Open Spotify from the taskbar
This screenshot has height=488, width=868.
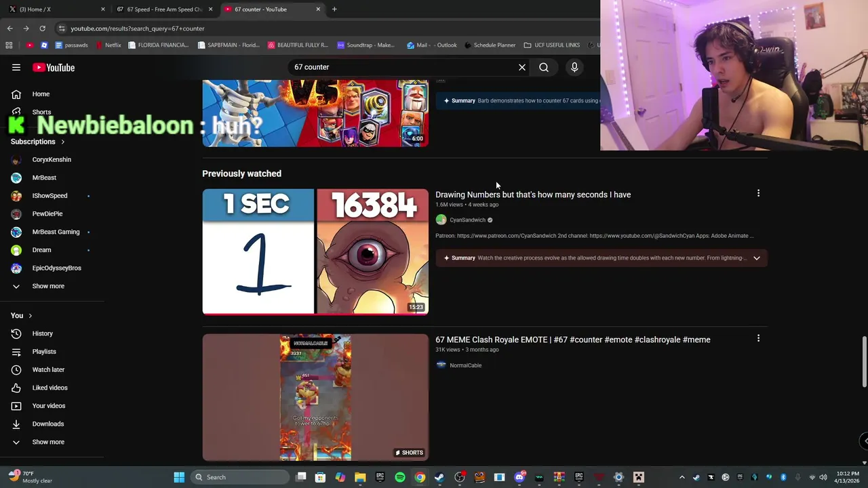[400, 477]
